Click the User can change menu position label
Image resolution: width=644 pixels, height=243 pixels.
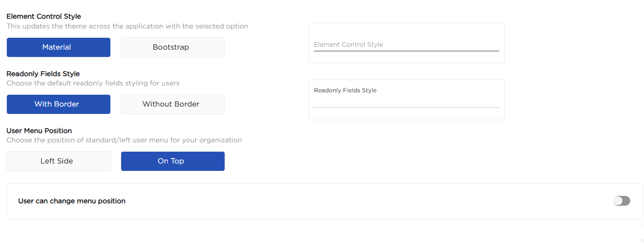click(x=72, y=201)
